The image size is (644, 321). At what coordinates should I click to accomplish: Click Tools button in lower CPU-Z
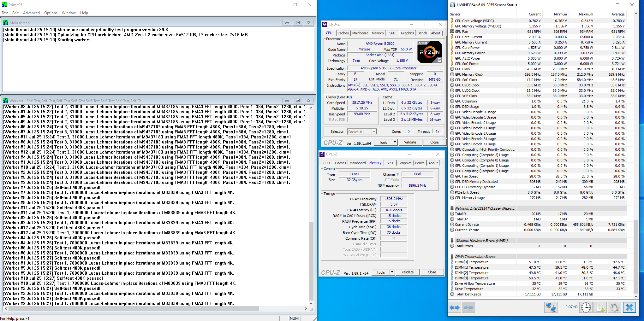[x=381, y=272]
